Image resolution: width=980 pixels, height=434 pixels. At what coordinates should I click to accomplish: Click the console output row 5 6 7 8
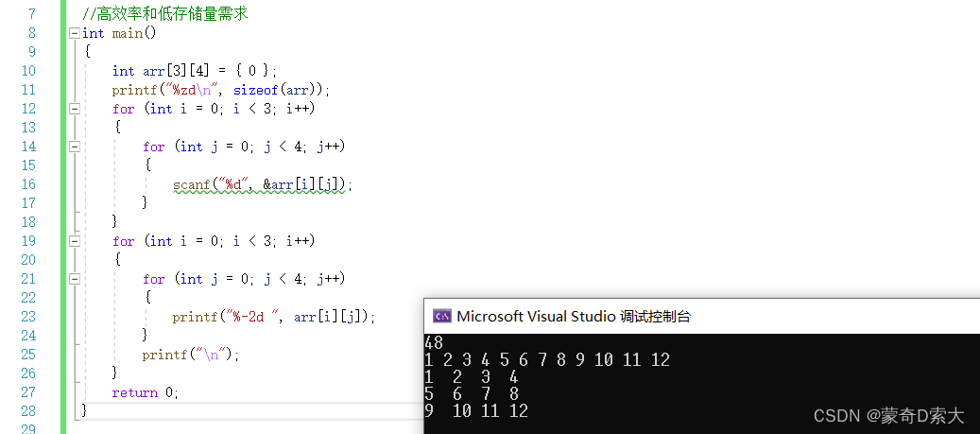(472, 394)
